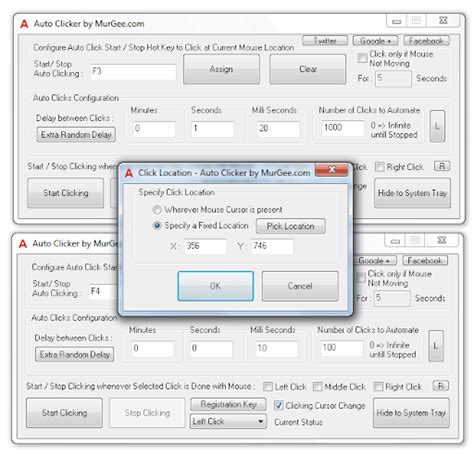Screen dimensions: 474x454
Task: Click Milli Seconds field showing 20
Action: point(278,129)
